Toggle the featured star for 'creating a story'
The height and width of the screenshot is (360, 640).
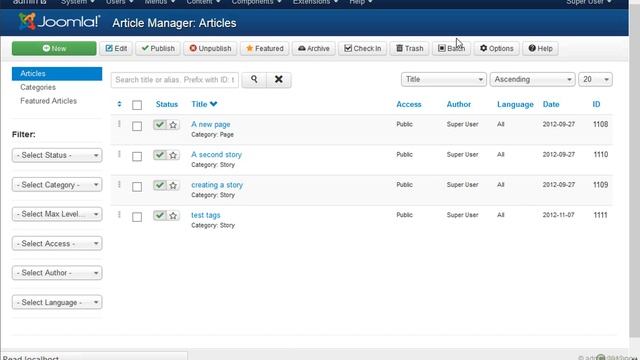(x=173, y=185)
